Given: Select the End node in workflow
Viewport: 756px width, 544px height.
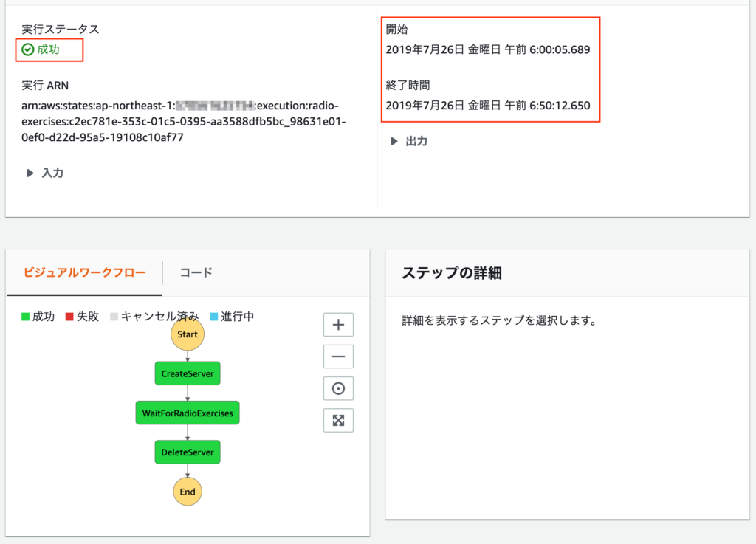Looking at the screenshot, I should 188,492.
